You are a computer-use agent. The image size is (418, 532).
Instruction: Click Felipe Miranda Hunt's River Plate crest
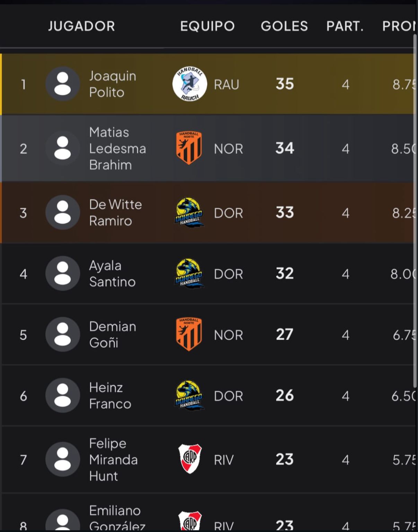tap(190, 459)
